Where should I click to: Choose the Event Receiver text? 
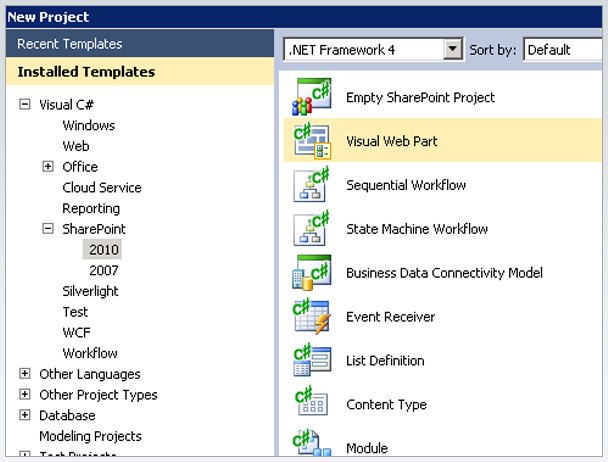pyautogui.click(x=390, y=317)
